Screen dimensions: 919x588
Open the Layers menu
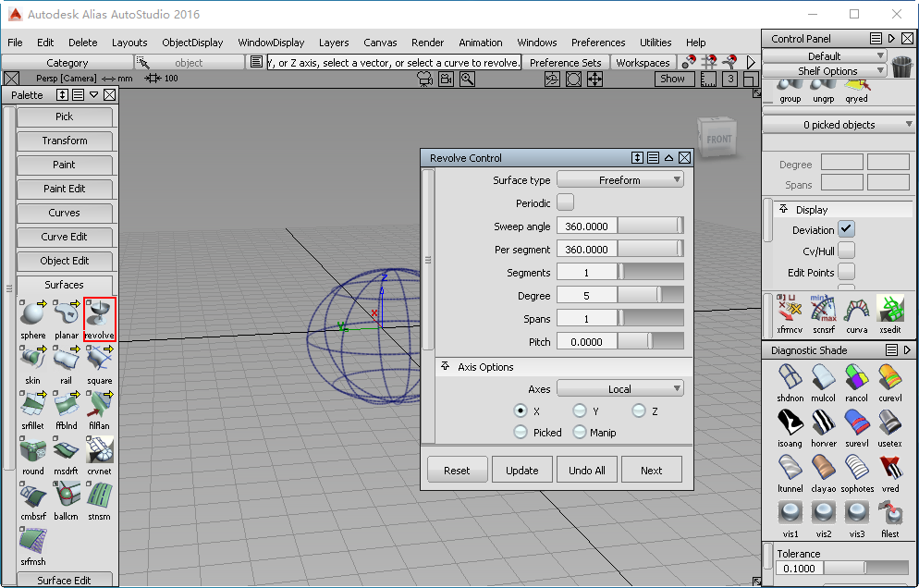(x=334, y=43)
